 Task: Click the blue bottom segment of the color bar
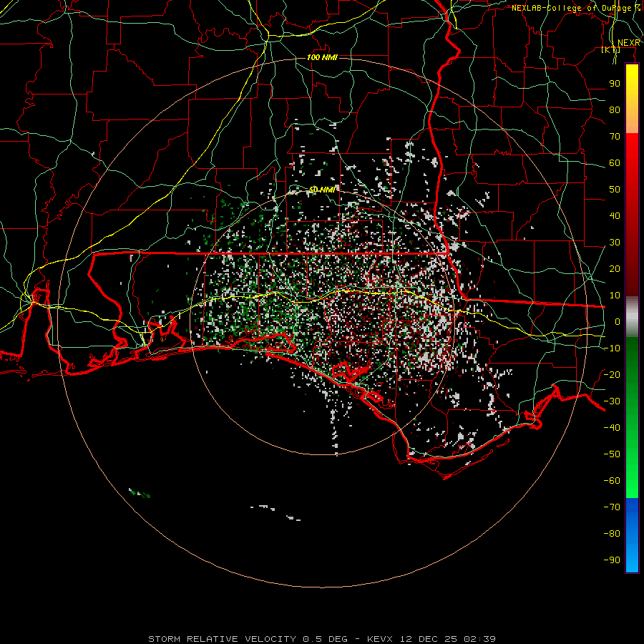[632, 535]
